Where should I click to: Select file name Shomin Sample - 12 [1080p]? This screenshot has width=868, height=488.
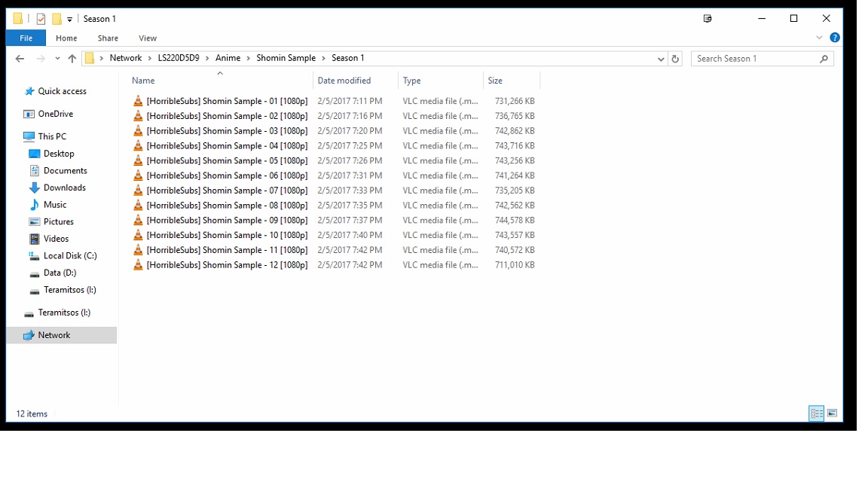click(227, 266)
